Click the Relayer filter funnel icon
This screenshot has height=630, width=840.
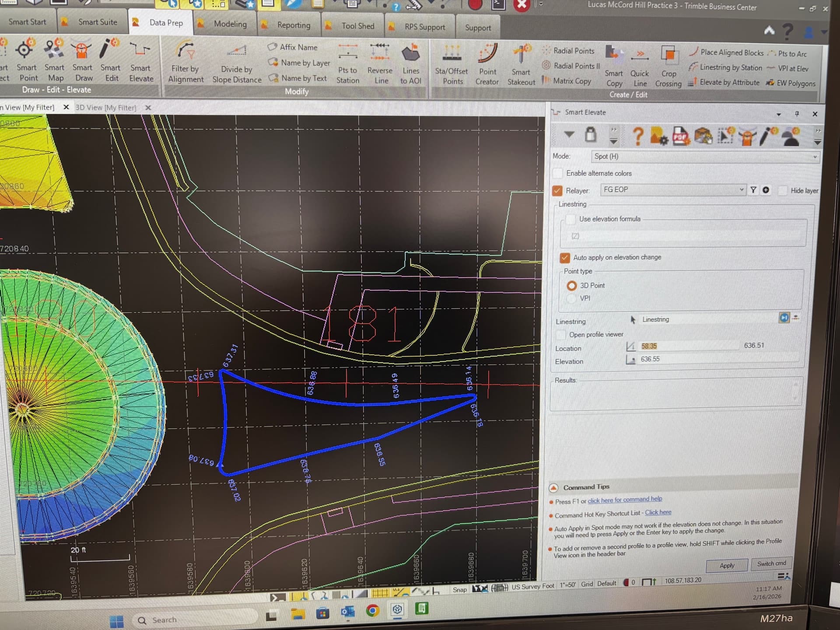753,190
